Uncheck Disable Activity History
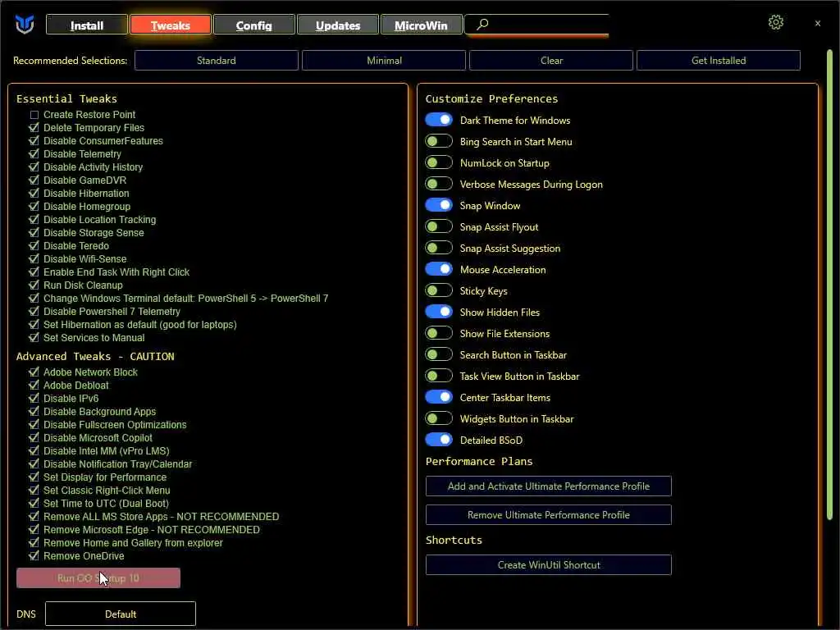840x630 pixels. point(34,167)
